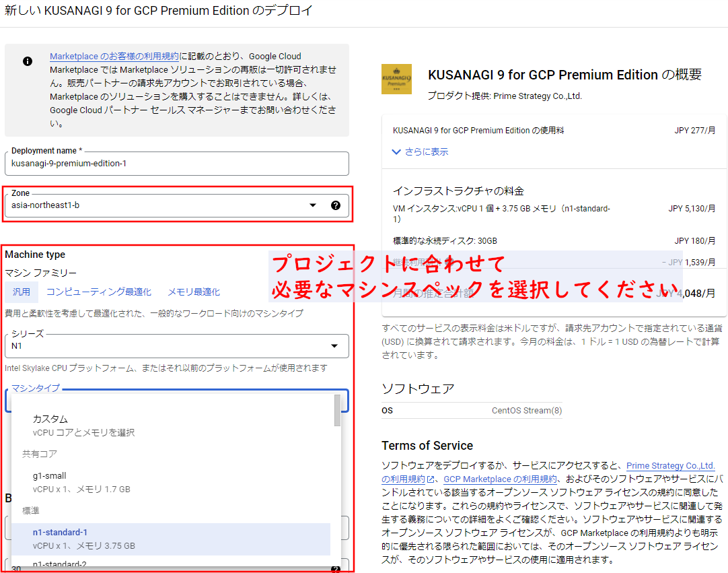The height and width of the screenshot is (573, 728).
Task: Open the シリーズ N1 dropdown
Action: pos(177,346)
